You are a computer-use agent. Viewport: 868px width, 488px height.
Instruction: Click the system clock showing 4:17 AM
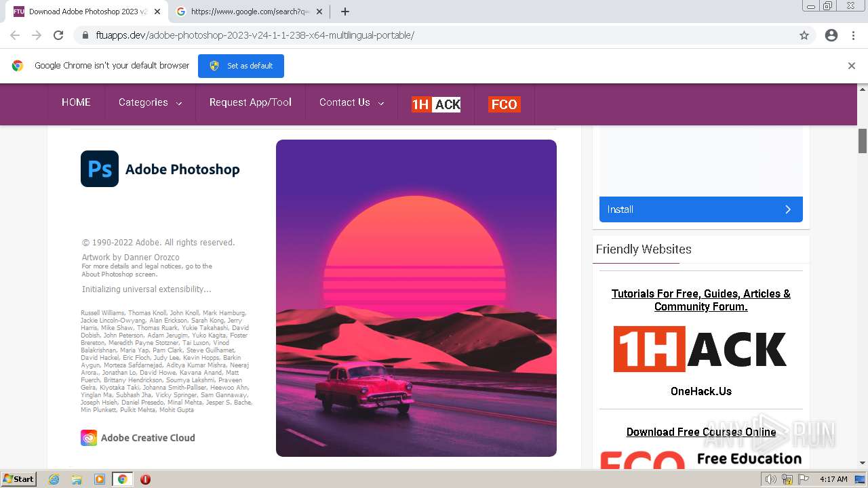833,479
